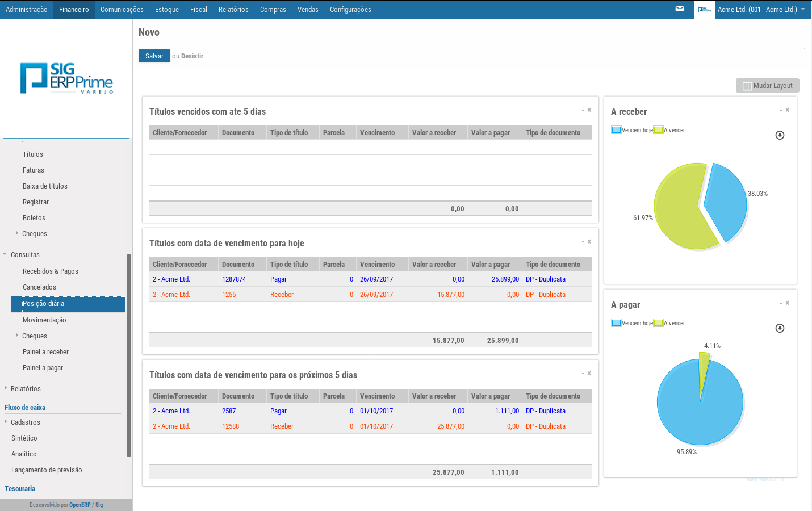Click the sidebar vertical scrollbar
Image resolution: width=812 pixels, height=511 pixels.
(x=129, y=355)
